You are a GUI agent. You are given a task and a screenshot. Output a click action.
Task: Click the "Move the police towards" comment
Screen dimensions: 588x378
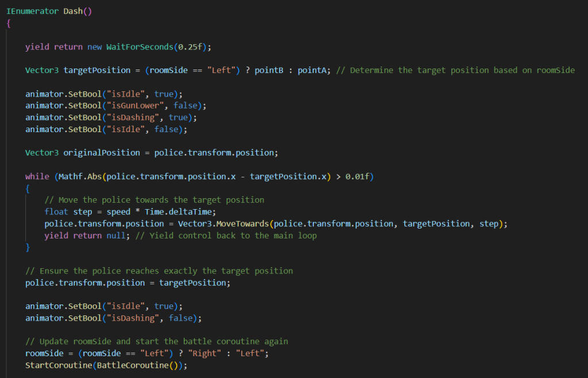click(154, 200)
